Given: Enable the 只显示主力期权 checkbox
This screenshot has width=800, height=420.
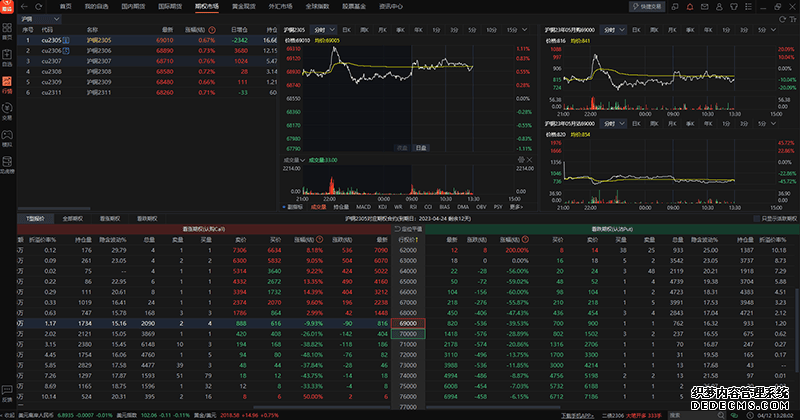Looking at the screenshot, I should pos(755,217).
